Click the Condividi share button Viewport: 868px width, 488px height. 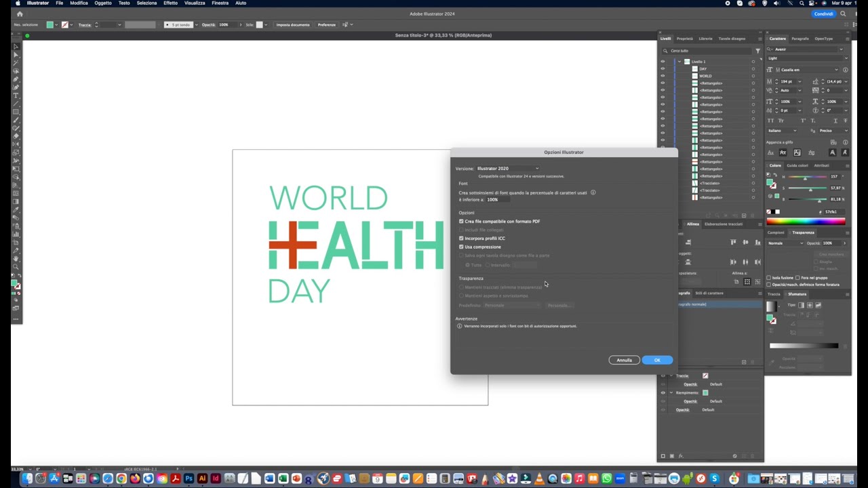[x=823, y=14]
